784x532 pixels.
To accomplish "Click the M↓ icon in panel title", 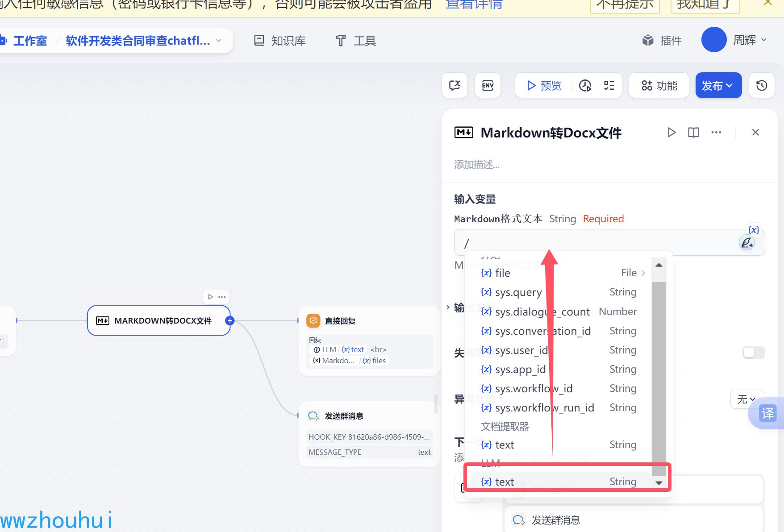I will point(463,133).
